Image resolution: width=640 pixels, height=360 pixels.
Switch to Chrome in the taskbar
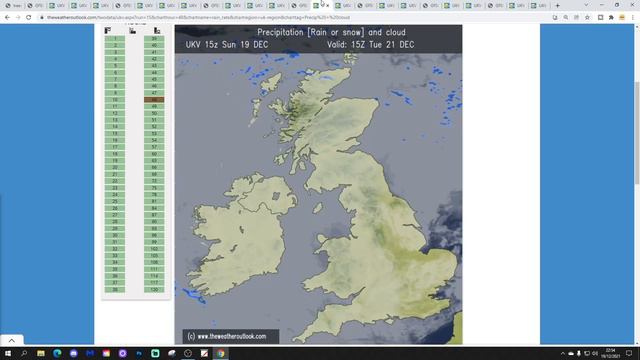pos(220,353)
